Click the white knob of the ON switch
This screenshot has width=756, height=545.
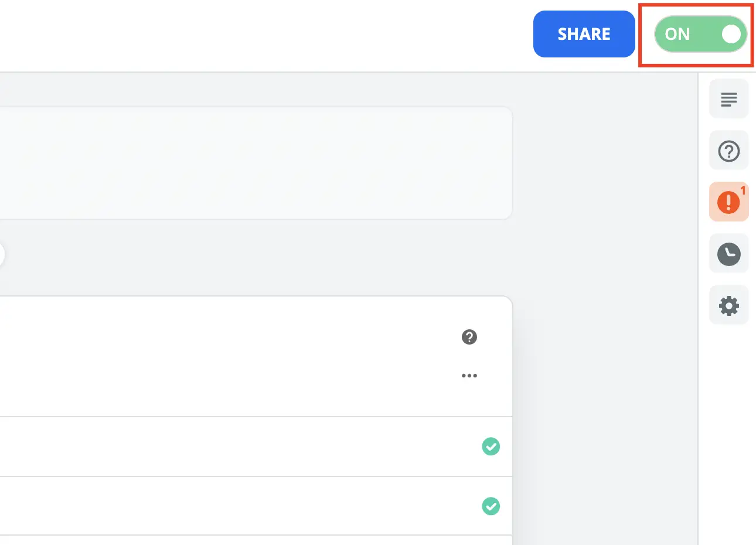tap(731, 34)
